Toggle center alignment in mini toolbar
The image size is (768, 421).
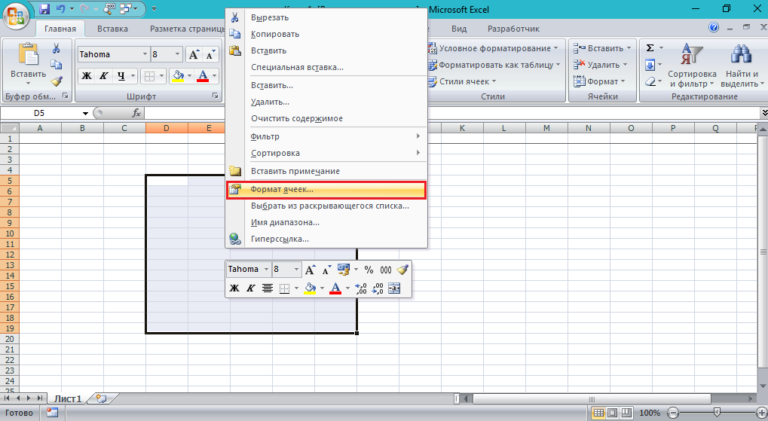point(267,288)
